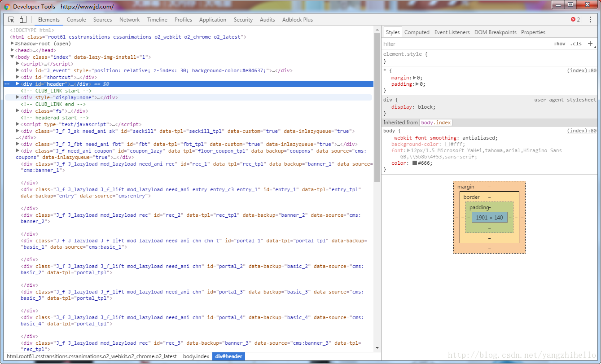This screenshot has height=364, width=601.
Task: Select div#header breadcrumb item
Action: click(228, 356)
